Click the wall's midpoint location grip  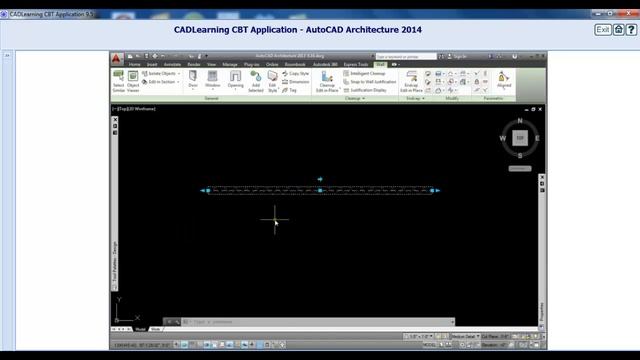coord(320,191)
